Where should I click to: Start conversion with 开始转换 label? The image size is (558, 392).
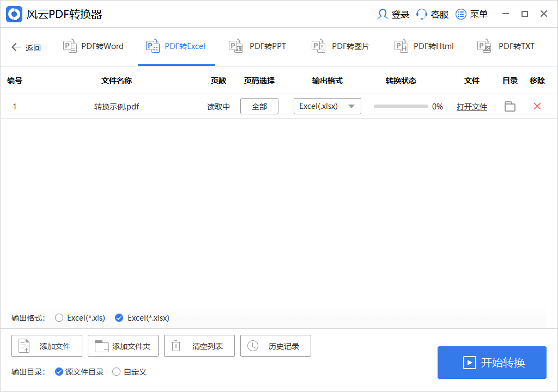click(503, 363)
